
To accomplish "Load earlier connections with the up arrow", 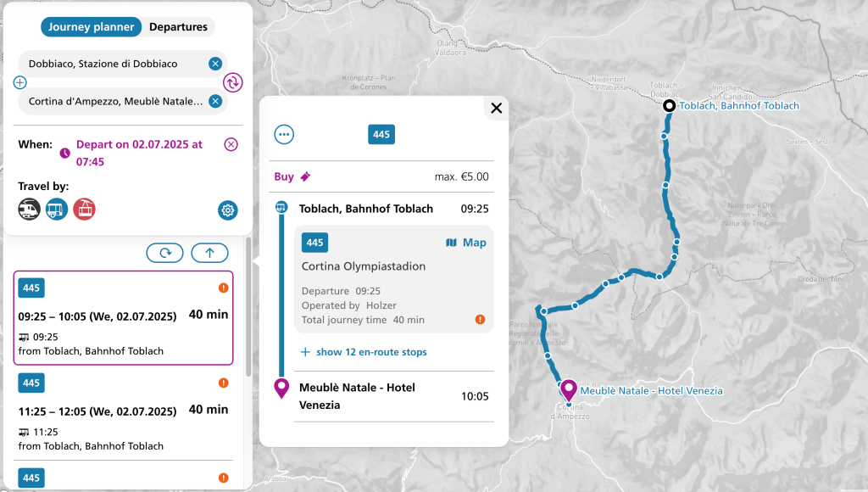I will [209, 252].
